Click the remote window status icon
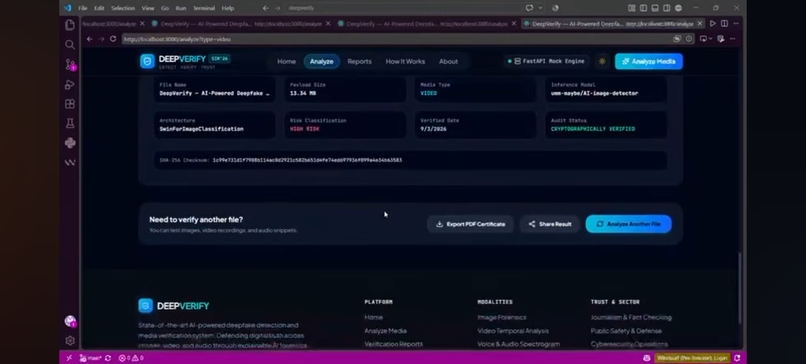The width and height of the screenshot is (806, 364). pyautogui.click(x=69, y=358)
